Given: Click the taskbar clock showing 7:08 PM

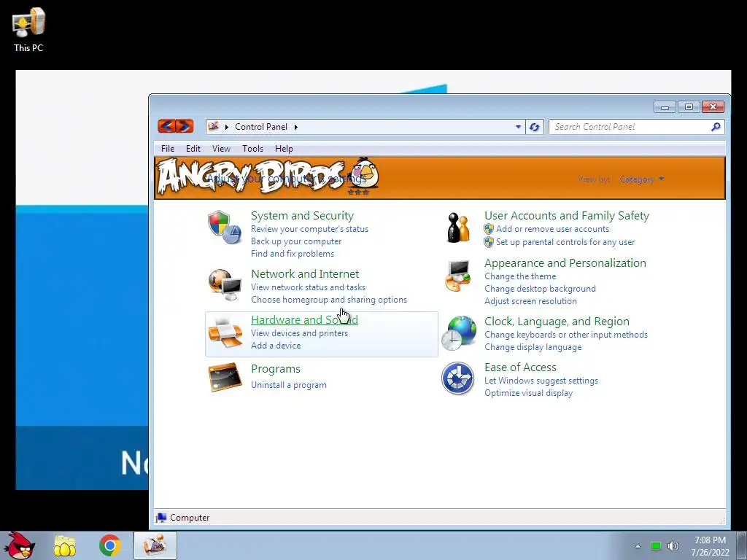Looking at the screenshot, I should (x=711, y=546).
